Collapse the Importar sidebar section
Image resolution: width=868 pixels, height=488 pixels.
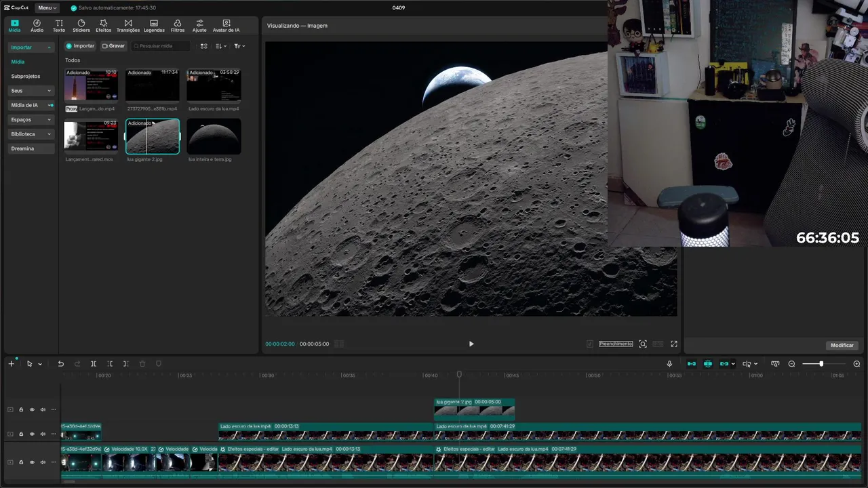(x=31, y=47)
